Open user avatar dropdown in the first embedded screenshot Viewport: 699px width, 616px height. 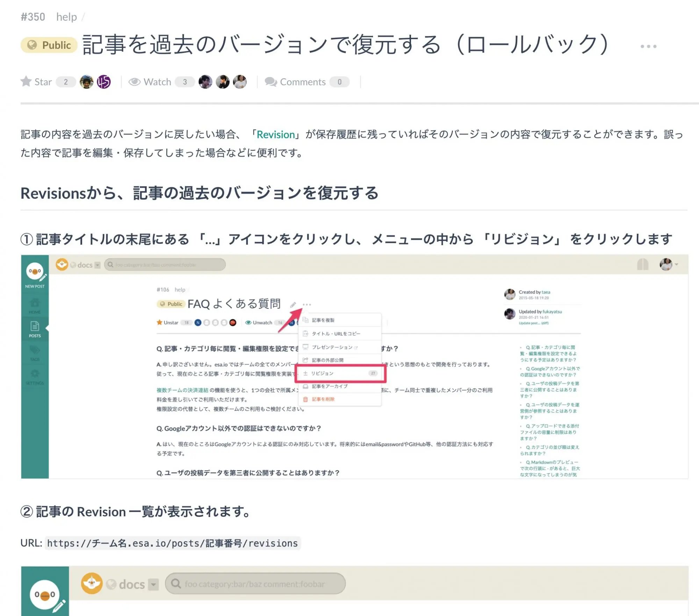pos(669,264)
